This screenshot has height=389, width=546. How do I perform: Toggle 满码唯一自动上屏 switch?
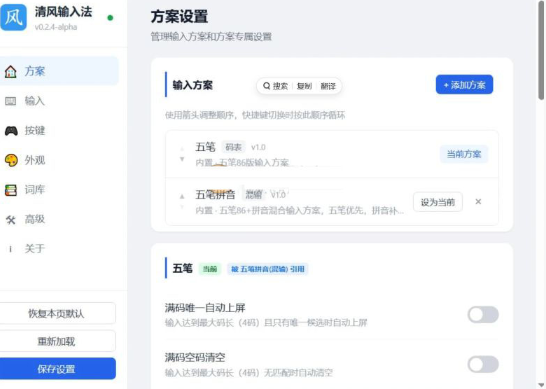[x=483, y=315]
